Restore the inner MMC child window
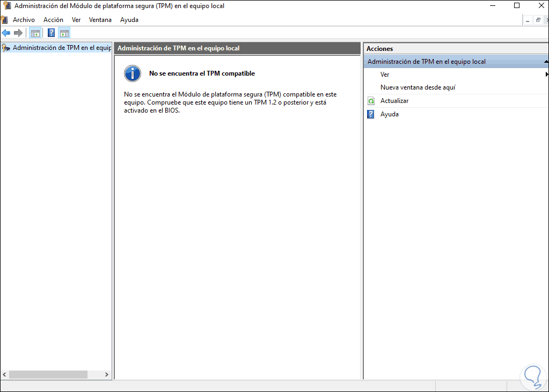 (538, 20)
